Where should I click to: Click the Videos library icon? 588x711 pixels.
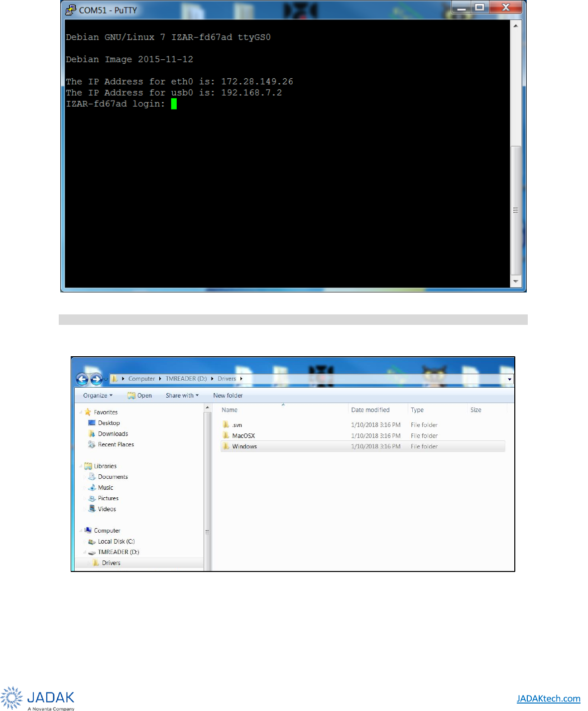tap(92, 509)
